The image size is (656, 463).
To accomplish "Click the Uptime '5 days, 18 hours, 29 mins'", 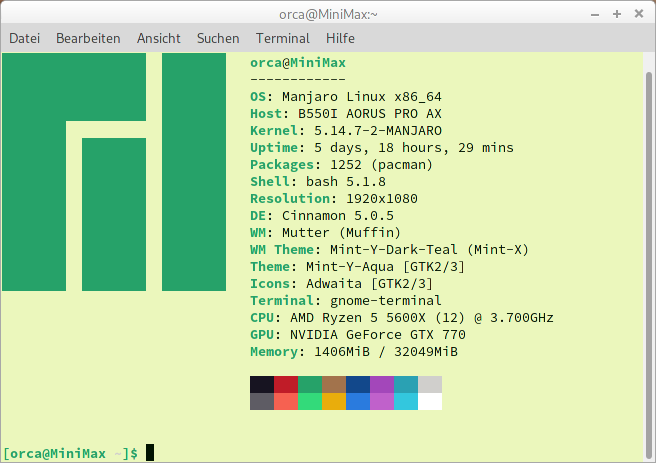I will coord(414,148).
